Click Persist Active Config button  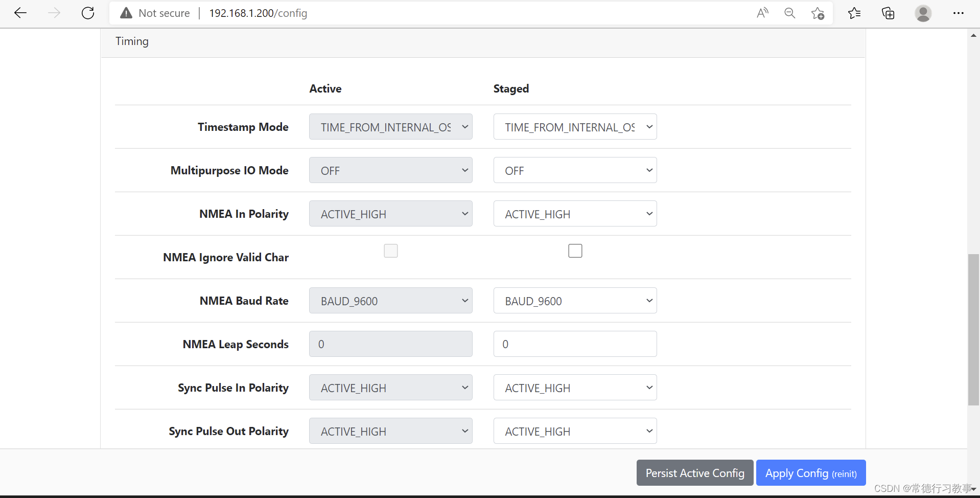coord(694,473)
